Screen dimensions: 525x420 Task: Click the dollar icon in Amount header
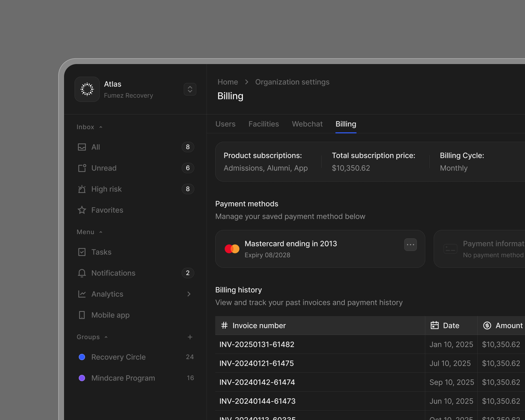pyautogui.click(x=487, y=325)
